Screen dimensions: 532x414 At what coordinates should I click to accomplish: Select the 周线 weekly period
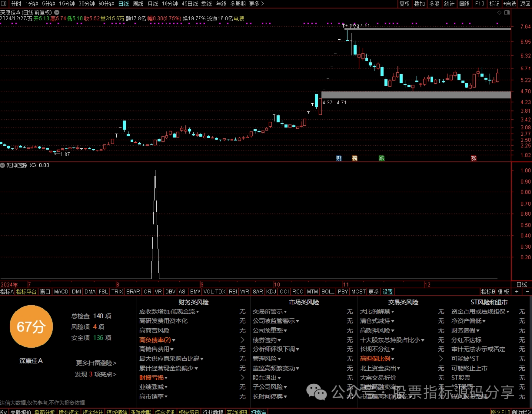click(138, 4)
